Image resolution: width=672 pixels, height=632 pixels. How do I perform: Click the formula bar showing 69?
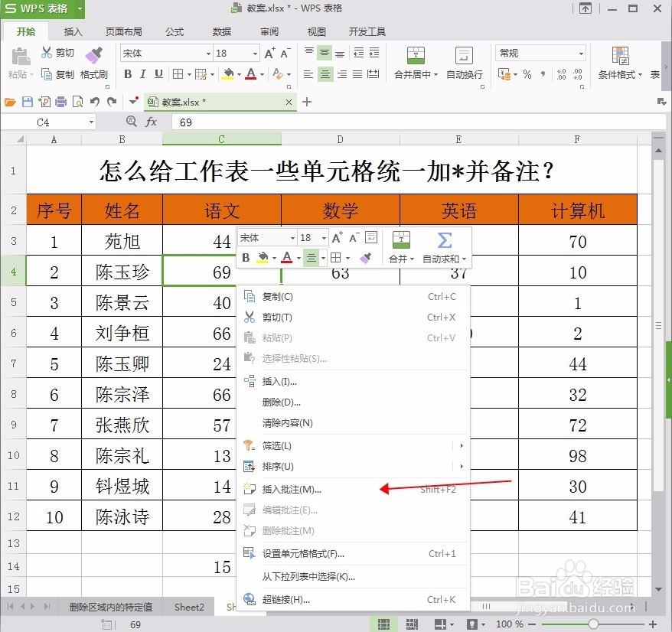(418, 122)
